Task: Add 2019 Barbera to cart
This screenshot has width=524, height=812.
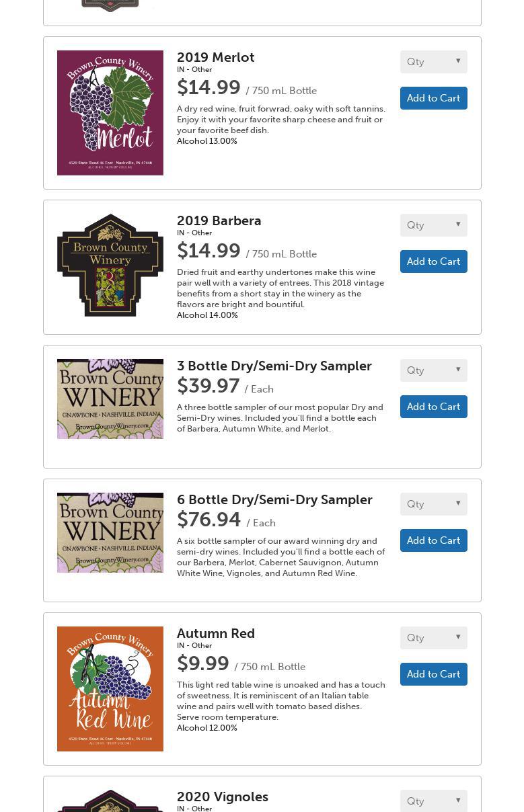Action: pyautogui.click(x=434, y=261)
